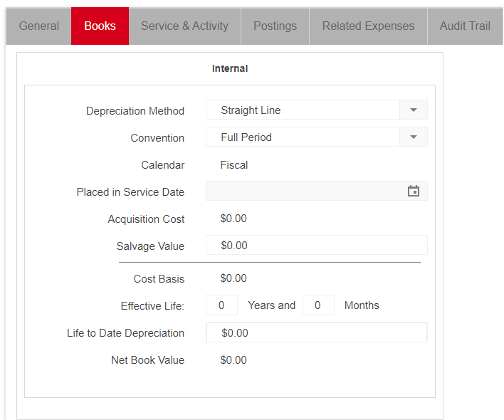
Task: Click Effective Life years field
Action: 221,305
